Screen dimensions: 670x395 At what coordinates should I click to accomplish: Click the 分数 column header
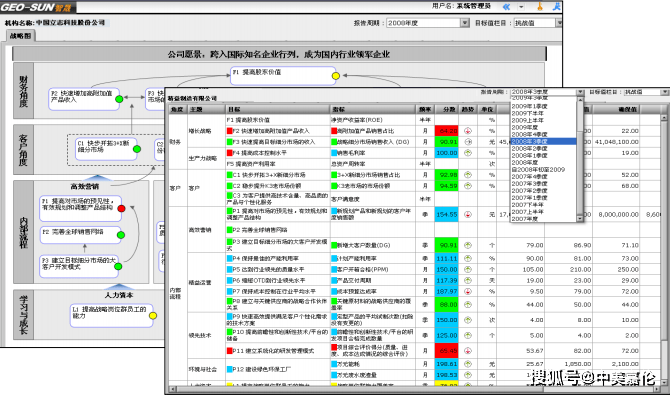447,109
